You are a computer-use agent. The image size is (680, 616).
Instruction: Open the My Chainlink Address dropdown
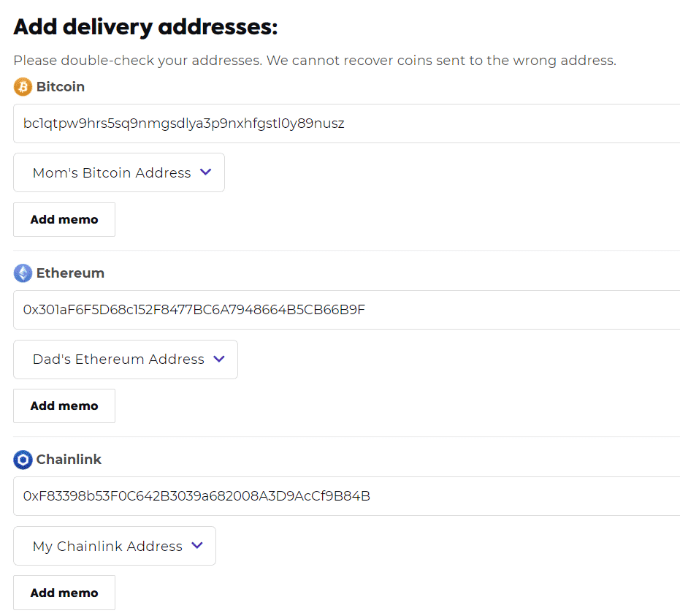(115, 546)
